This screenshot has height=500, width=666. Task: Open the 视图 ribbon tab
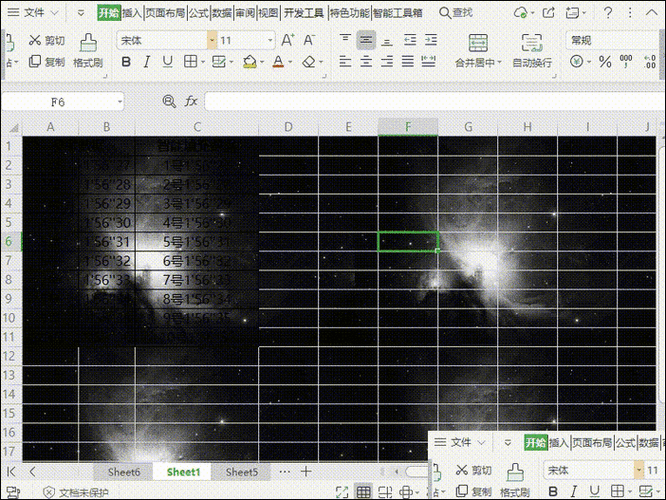click(268, 13)
